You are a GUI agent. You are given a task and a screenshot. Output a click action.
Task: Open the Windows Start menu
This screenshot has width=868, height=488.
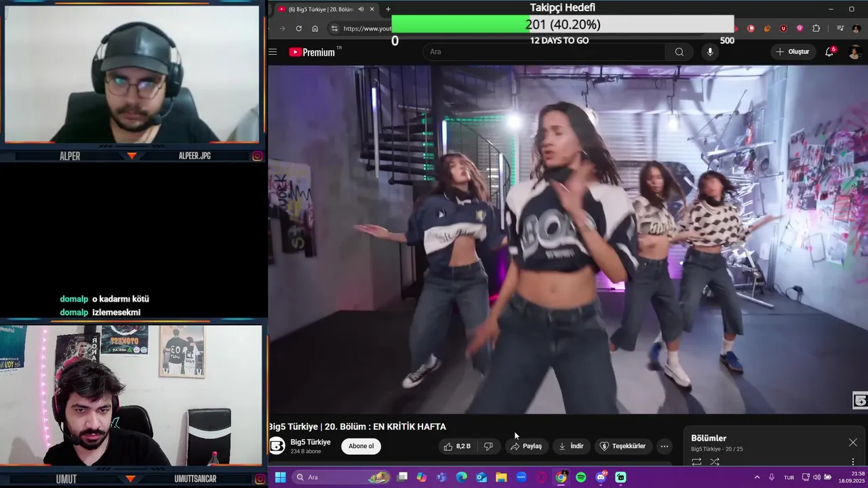tap(280, 477)
